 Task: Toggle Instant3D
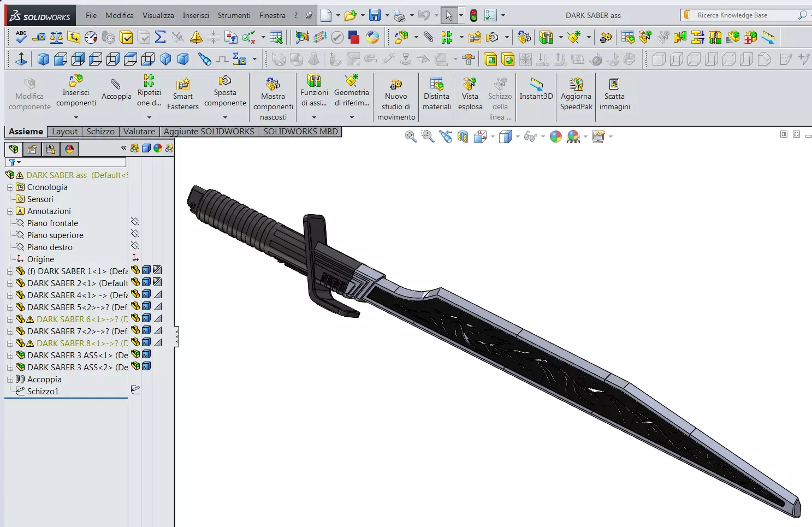[536, 90]
